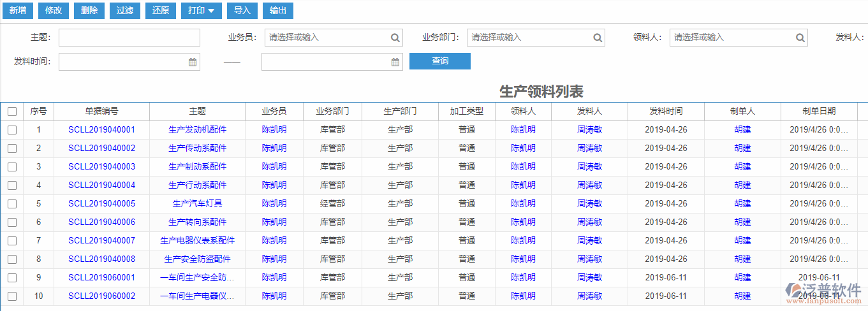
Task: Open document link SCLL2019040003
Action: point(101,167)
